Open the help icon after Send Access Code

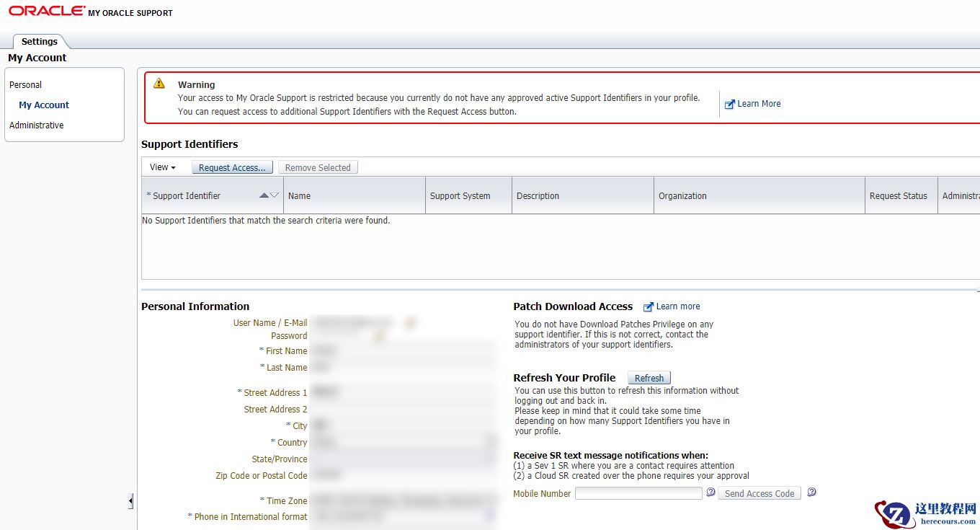[x=811, y=493]
